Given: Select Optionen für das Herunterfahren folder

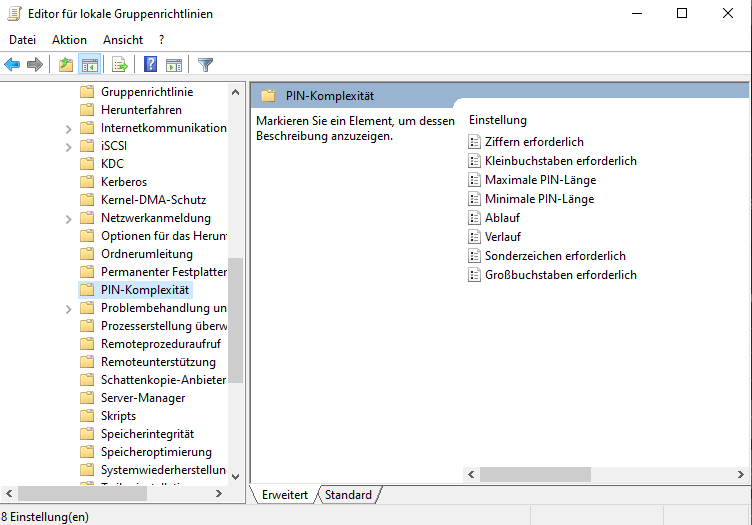Looking at the screenshot, I should pyautogui.click(x=164, y=236).
